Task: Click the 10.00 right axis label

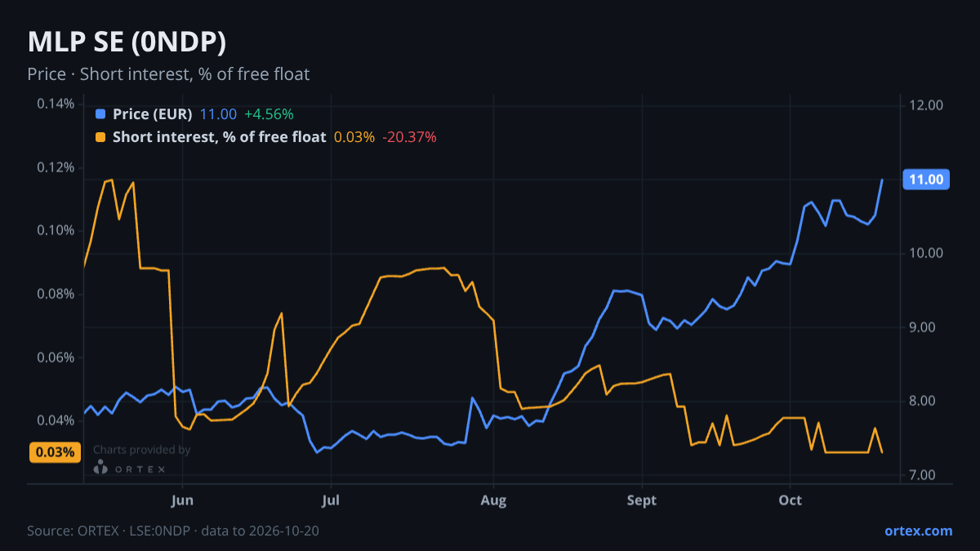Action: (926, 253)
